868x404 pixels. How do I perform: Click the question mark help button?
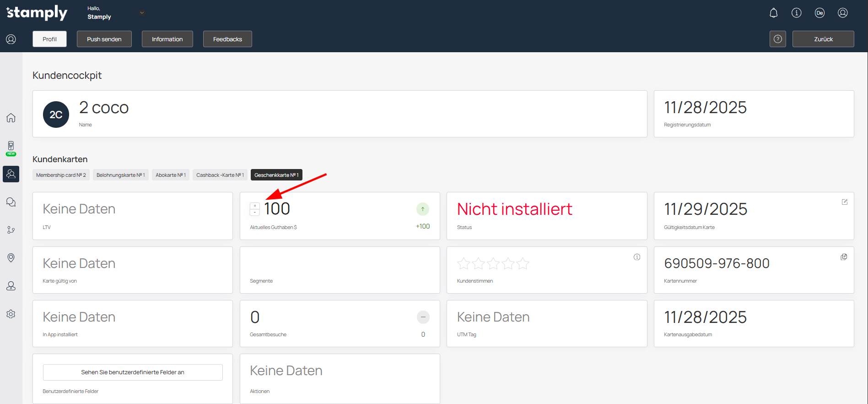point(777,39)
